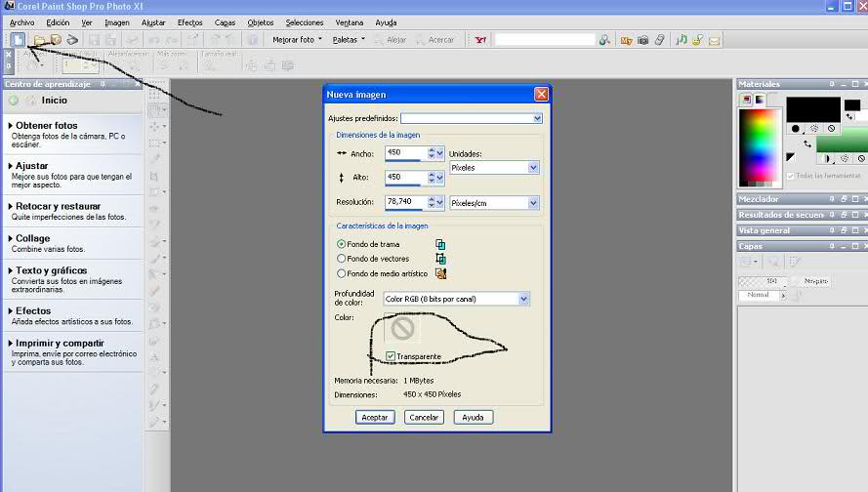Click the Aceptar button

point(375,417)
